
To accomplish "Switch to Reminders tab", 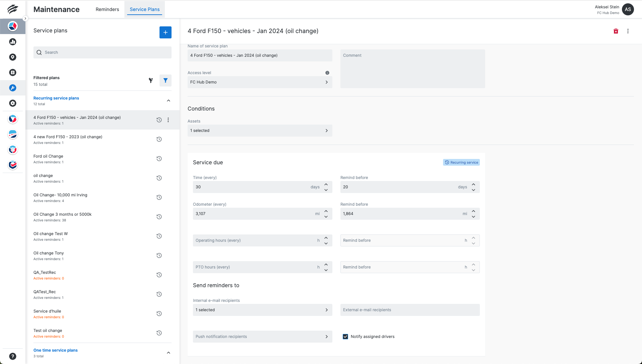I will coord(107,9).
